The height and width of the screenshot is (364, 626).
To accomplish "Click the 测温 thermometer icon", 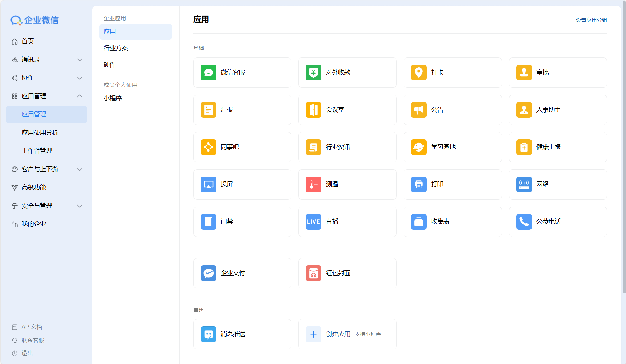I will click(x=313, y=184).
